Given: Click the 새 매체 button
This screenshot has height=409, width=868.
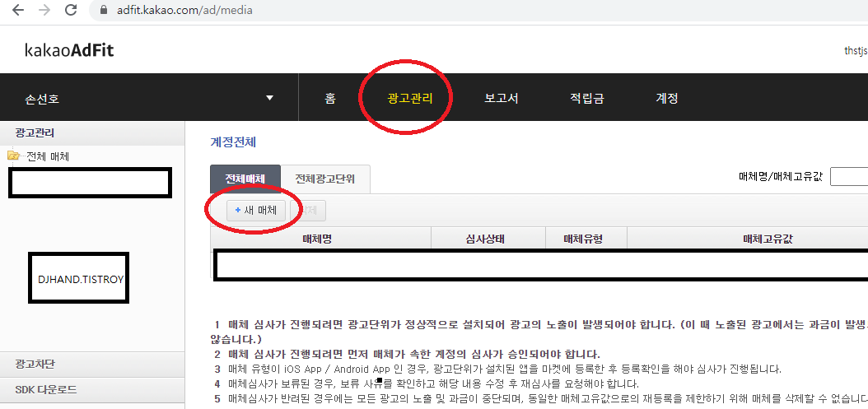Looking at the screenshot, I should coord(256,211).
